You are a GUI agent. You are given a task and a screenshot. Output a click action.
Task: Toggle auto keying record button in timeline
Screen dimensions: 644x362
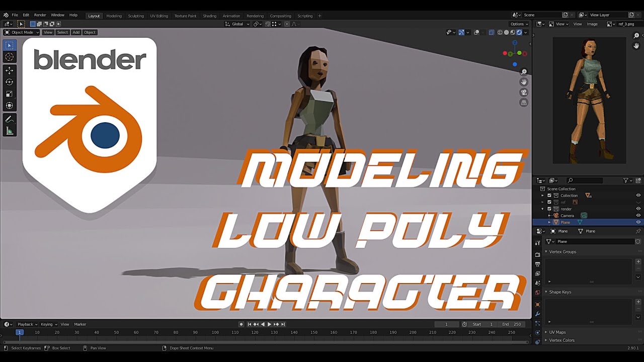pos(241,324)
